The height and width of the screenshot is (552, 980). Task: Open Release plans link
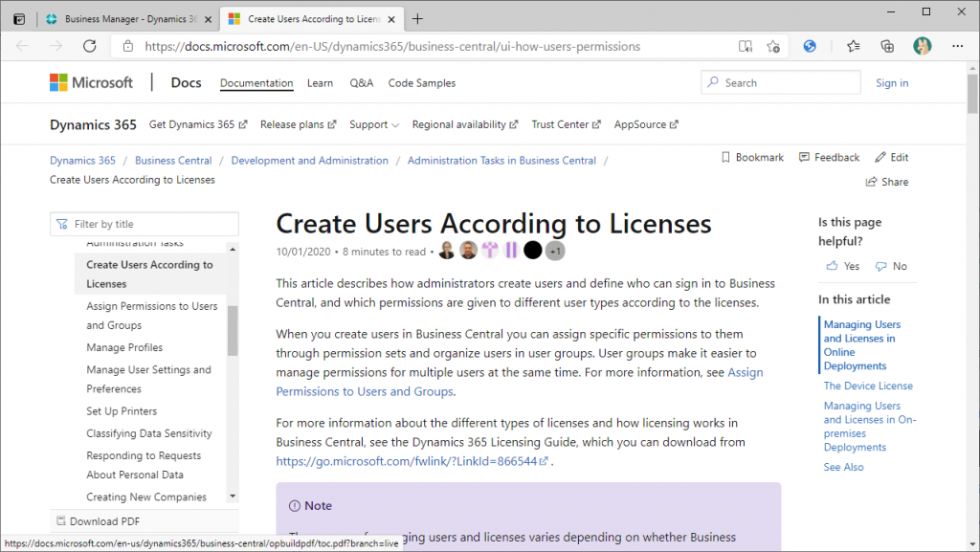pyautogui.click(x=299, y=125)
